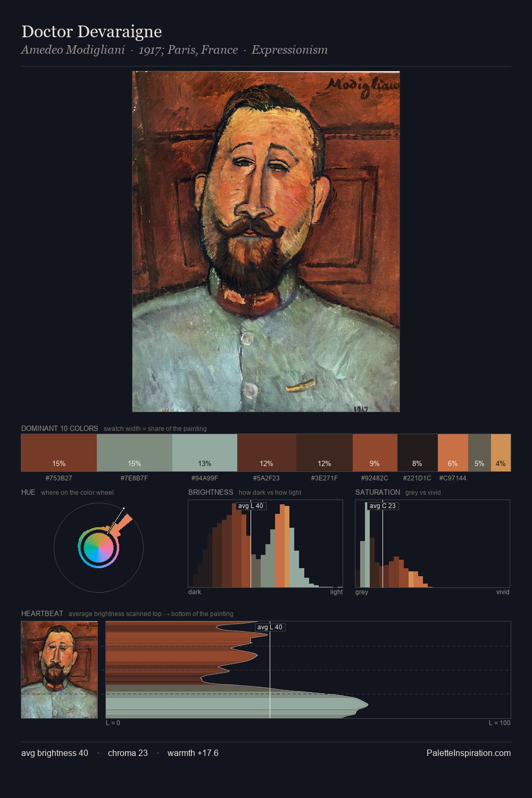Click the 'L = 0' axis label
This screenshot has height=798, width=532.
click(x=113, y=723)
